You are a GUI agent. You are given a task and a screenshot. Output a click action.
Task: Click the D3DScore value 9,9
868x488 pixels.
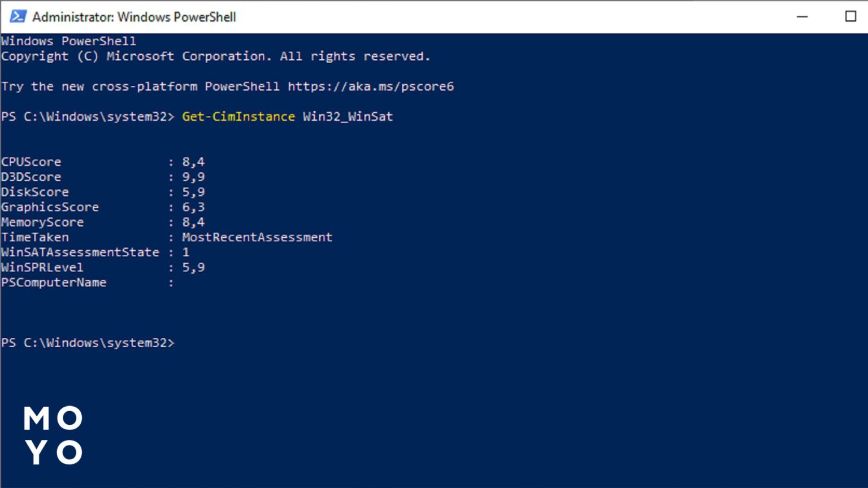193,177
